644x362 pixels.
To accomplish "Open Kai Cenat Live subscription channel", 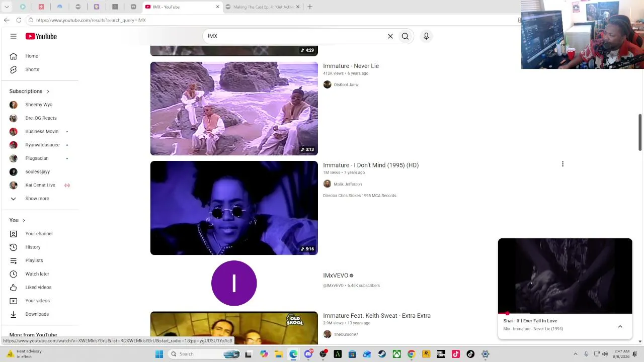I will [x=39, y=185].
